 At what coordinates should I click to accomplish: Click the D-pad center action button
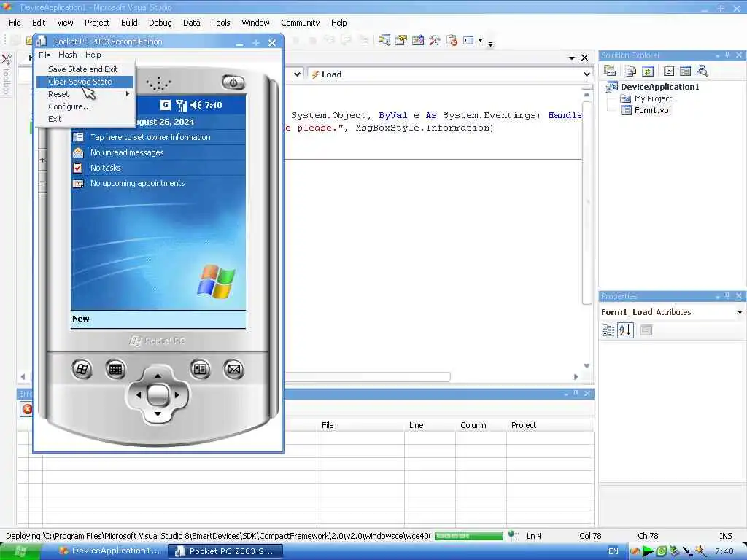(158, 394)
